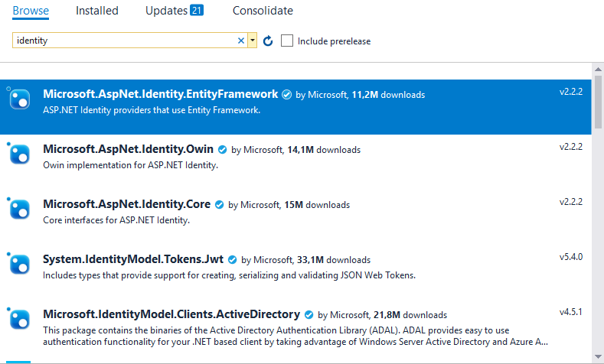
Task: Click the description 'Owin implementation for ASP.NET Identity.'
Action: [x=131, y=165]
